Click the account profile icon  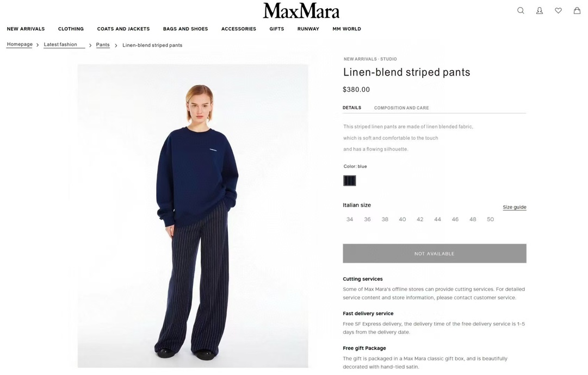point(539,10)
